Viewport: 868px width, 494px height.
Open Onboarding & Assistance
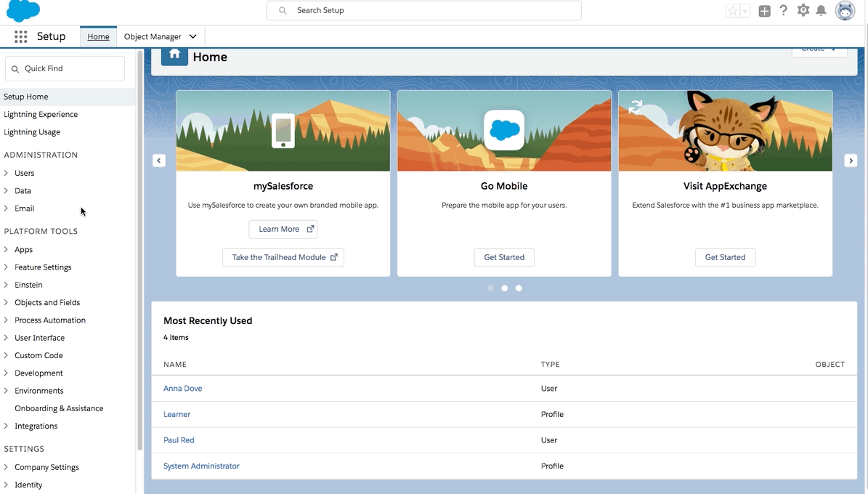click(x=59, y=408)
